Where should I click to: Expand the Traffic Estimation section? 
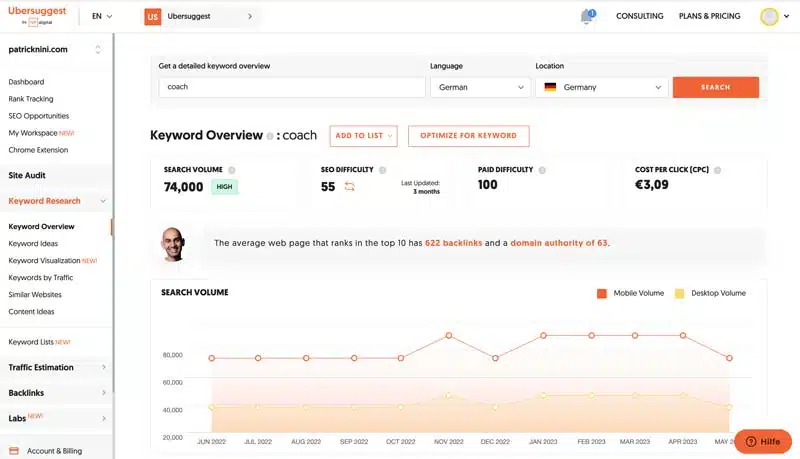(104, 367)
